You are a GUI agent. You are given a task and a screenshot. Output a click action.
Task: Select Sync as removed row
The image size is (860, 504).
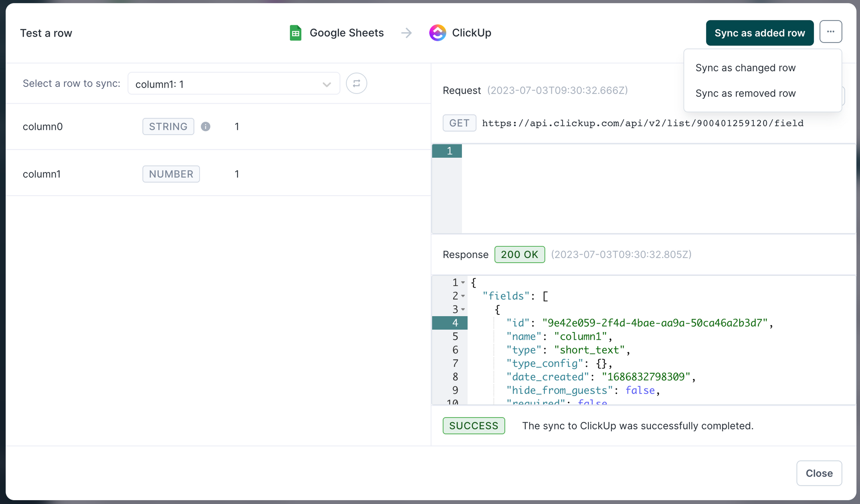point(746,93)
